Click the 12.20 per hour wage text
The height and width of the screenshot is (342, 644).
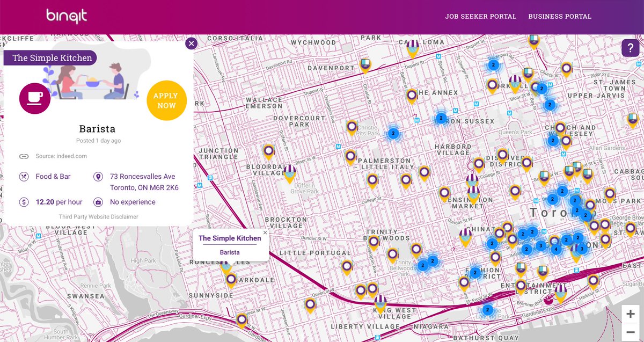tap(58, 202)
